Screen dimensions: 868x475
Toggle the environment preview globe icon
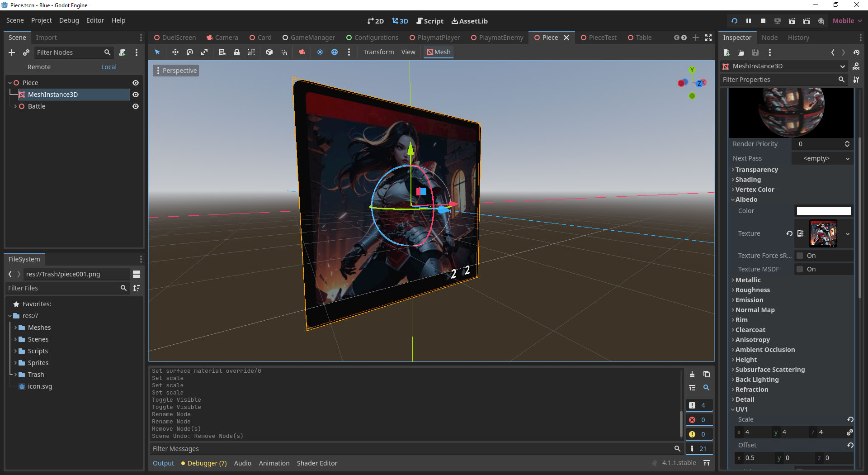point(335,52)
